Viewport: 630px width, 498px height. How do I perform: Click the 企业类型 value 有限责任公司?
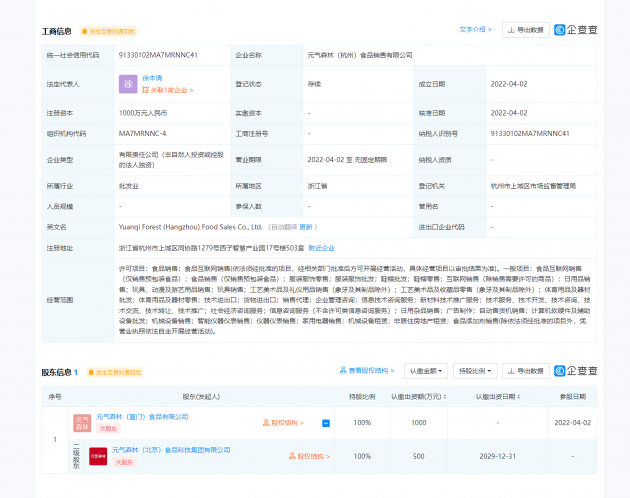171,160
